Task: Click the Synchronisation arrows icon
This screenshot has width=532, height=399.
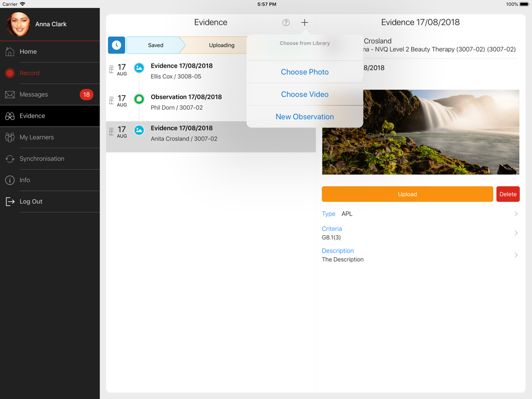Action: 10,159
